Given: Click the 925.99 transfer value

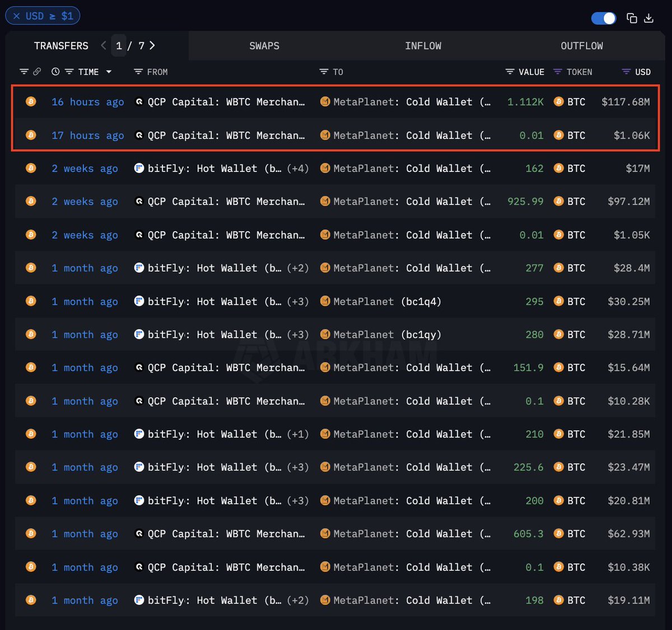Looking at the screenshot, I should 525,202.
